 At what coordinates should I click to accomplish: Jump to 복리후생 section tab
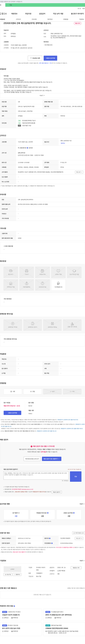[x=50, y=19]
